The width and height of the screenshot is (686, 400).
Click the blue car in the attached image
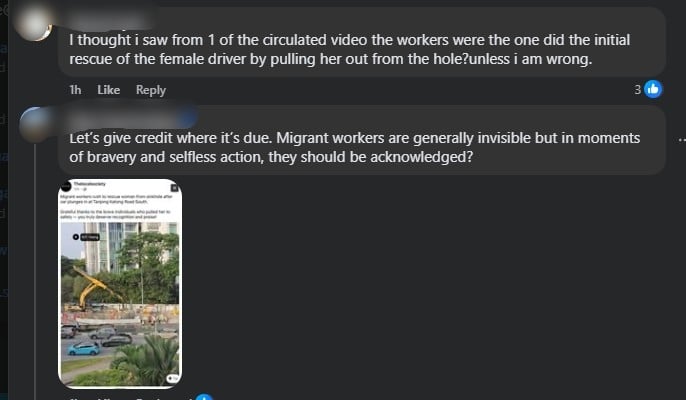pos(83,349)
